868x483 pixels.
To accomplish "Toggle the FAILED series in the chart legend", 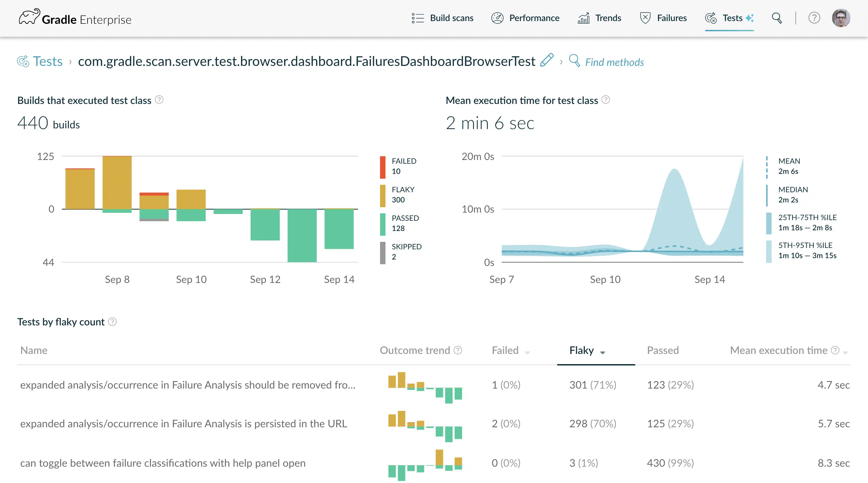I will 399,166.
